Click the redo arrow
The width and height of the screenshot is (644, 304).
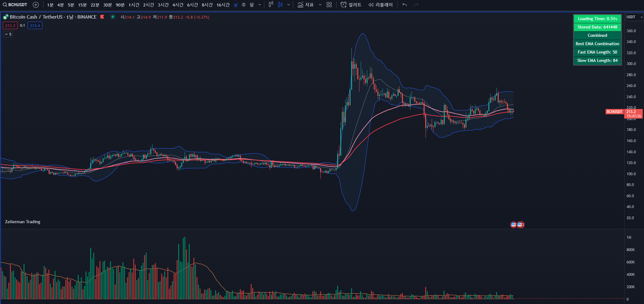(416, 5)
